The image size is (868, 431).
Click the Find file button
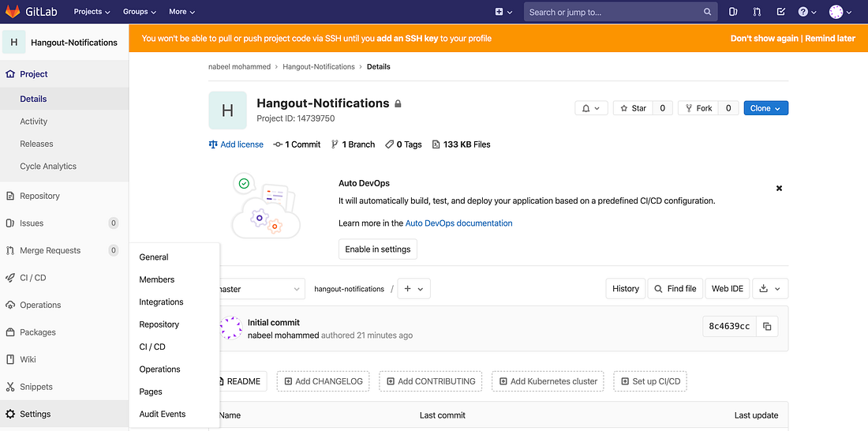tap(675, 289)
